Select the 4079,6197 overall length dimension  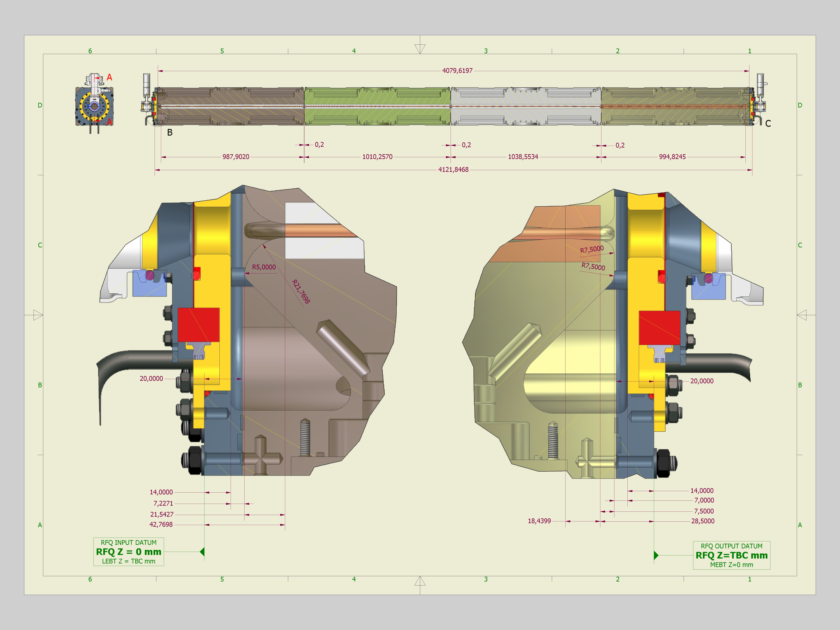457,71
